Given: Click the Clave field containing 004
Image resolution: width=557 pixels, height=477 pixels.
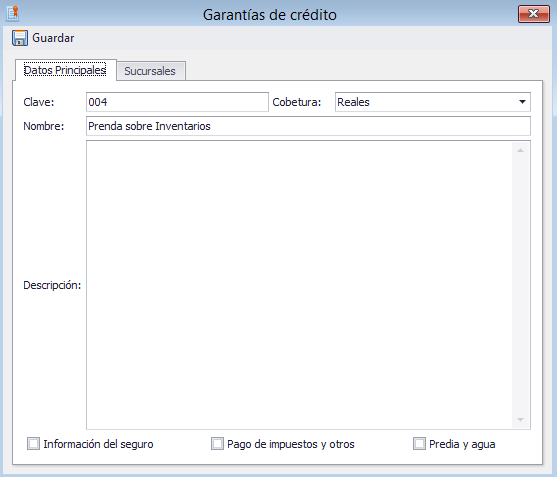Looking at the screenshot, I should pos(177,102).
